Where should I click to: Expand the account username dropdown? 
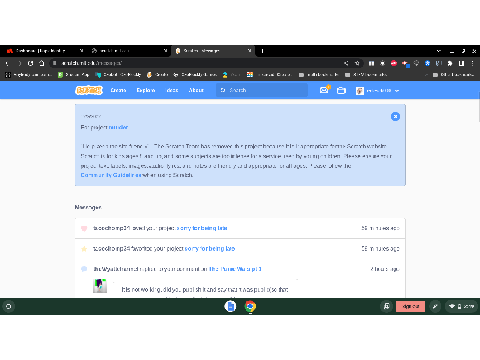(377, 91)
